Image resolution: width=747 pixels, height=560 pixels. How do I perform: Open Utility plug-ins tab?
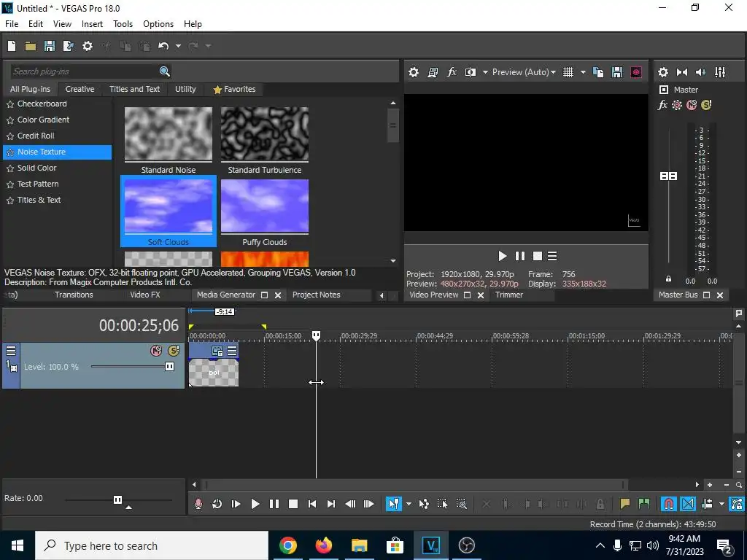coord(185,89)
